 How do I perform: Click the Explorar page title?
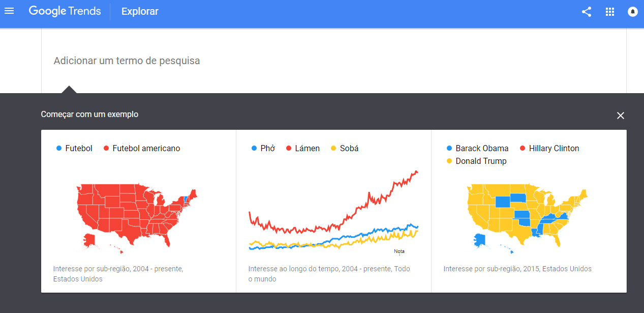click(140, 12)
